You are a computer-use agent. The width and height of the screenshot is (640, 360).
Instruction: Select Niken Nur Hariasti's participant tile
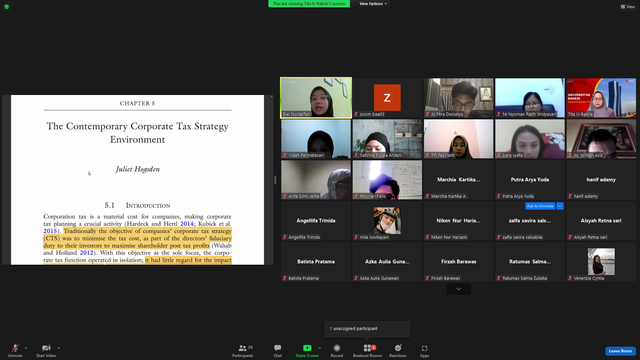click(x=458, y=221)
